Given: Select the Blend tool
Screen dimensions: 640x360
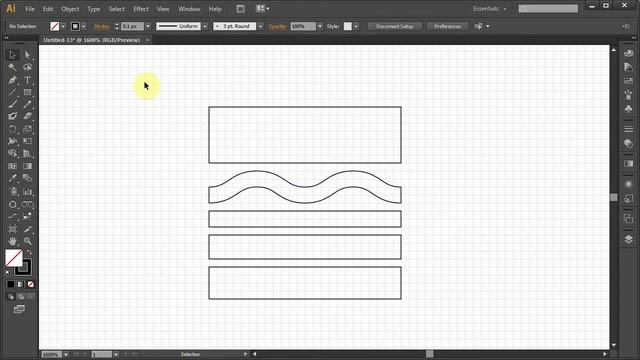Looking at the screenshot, I should click(27, 178).
